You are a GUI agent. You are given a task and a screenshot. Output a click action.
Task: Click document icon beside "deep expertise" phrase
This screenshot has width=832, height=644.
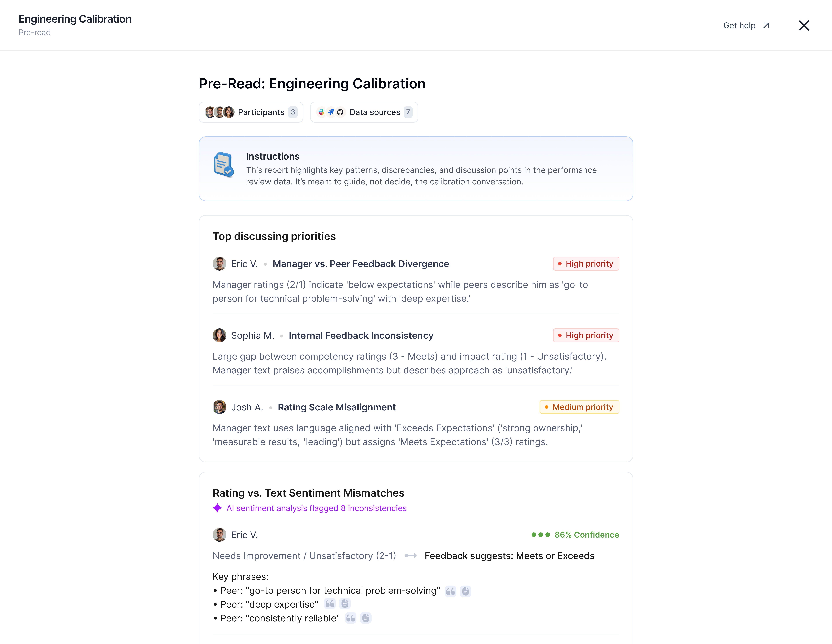click(x=345, y=604)
